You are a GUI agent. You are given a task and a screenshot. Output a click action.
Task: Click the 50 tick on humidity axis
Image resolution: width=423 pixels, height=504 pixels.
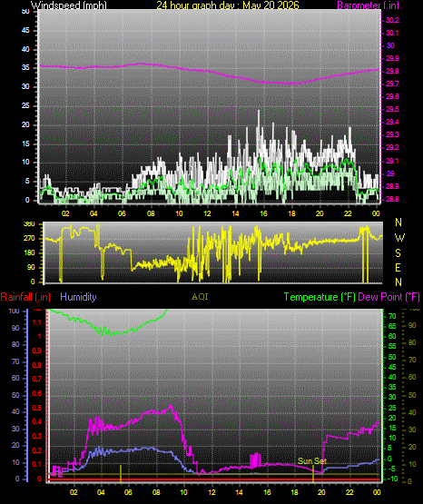[x=15, y=395]
